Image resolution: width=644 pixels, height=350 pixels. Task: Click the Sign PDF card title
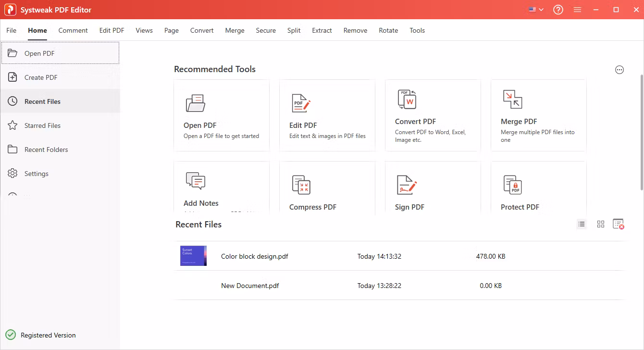pyautogui.click(x=410, y=207)
